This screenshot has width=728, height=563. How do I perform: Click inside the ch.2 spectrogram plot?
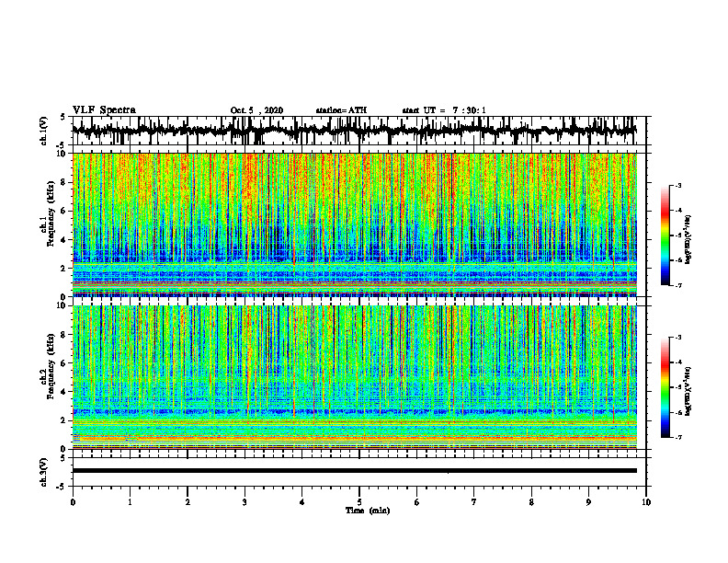coord(354,377)
